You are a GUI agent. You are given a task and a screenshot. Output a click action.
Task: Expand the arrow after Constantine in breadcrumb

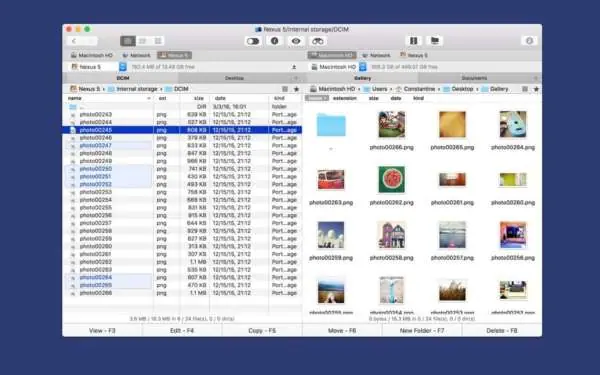[439, 89]
